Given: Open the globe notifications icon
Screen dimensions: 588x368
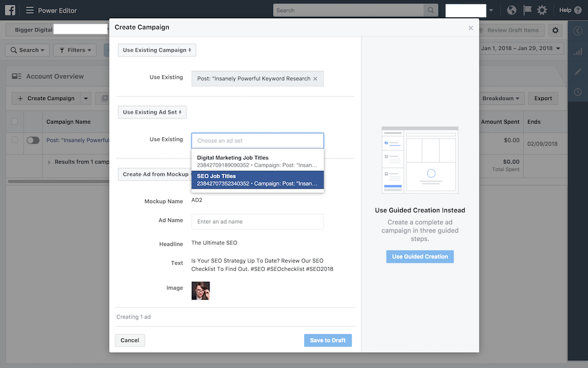Looking at the screenshot, I should [512, 10].
